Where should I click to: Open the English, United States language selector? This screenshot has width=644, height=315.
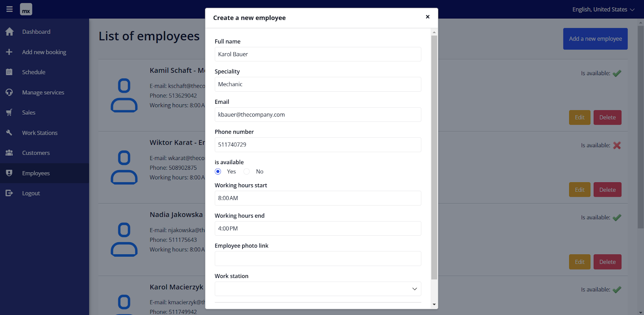(x=603, y=9)
